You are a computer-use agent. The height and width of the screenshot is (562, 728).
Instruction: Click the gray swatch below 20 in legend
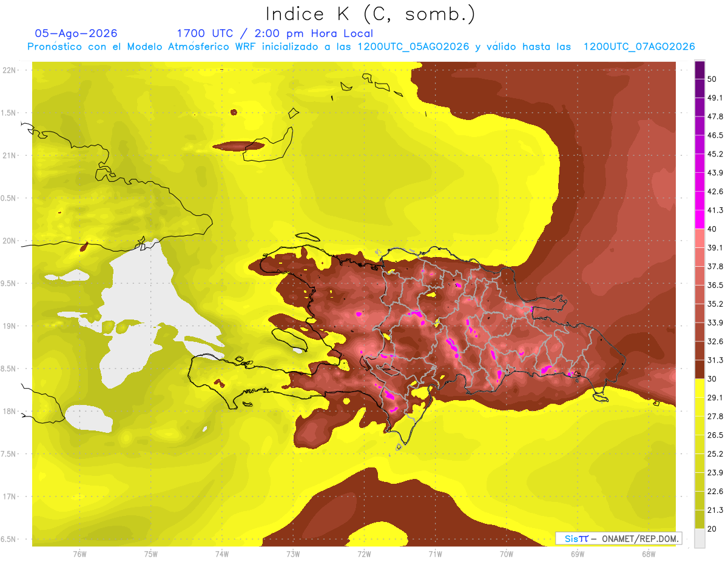(699, 538)
